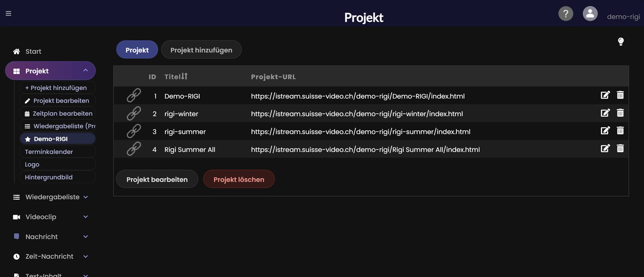Screen dimensions: 644x277
Task: Select the title 'Rigi Summer All'
Action: (x=190, y=150)
